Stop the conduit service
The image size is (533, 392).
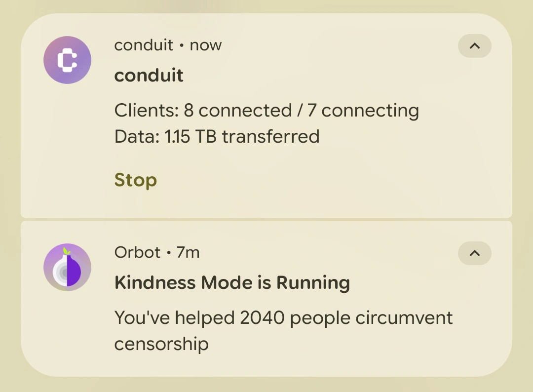click(136, 180)
